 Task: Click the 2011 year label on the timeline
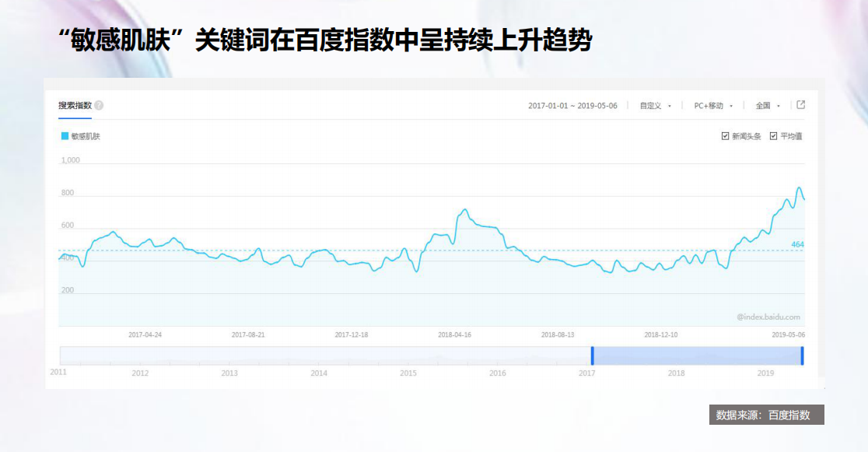click(58, 372)
